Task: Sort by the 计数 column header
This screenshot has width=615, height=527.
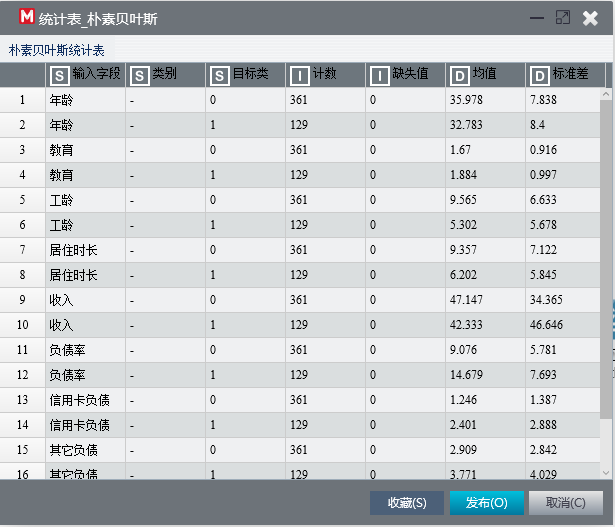Action: [x=326, y=75]
